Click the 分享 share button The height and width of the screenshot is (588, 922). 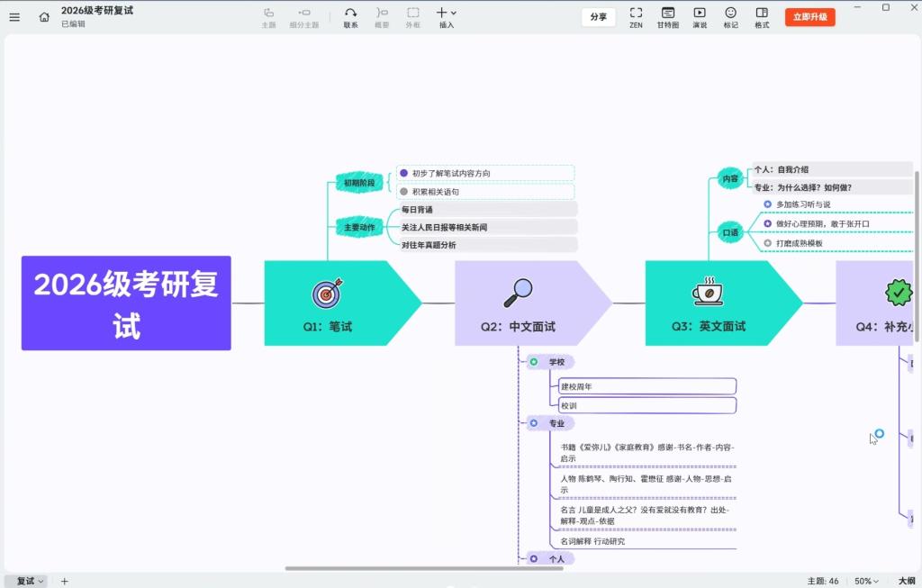[598, 17]
